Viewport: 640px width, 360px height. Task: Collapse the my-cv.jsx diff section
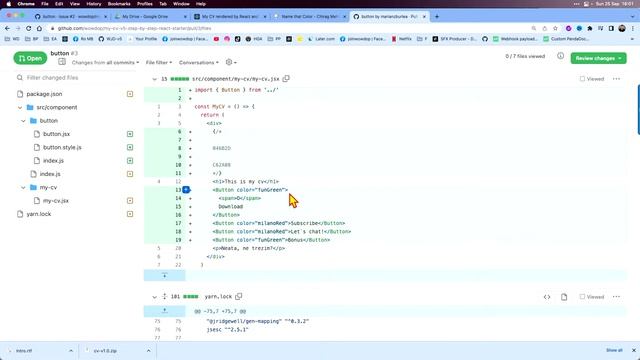coord(154,79)
